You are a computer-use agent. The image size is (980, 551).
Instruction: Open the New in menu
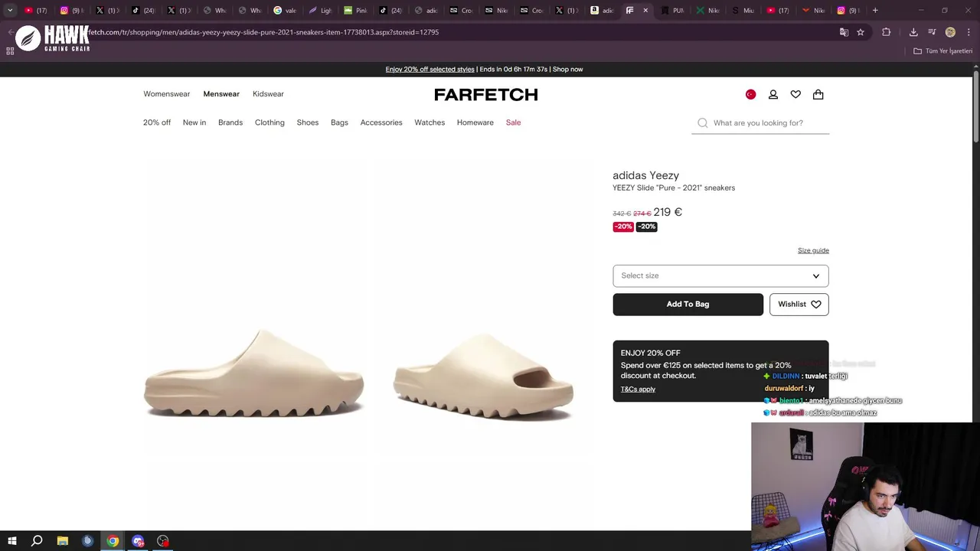194,122
